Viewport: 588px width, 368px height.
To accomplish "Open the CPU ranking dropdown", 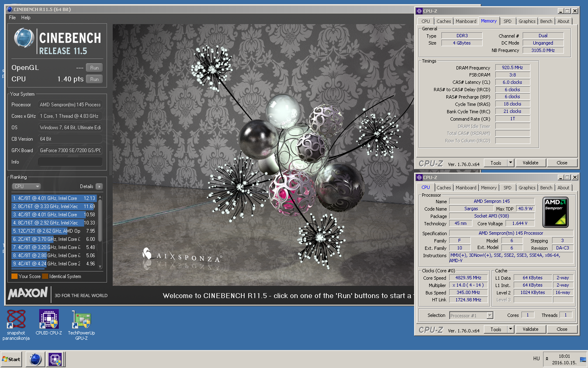I will [x=27, y=186].
